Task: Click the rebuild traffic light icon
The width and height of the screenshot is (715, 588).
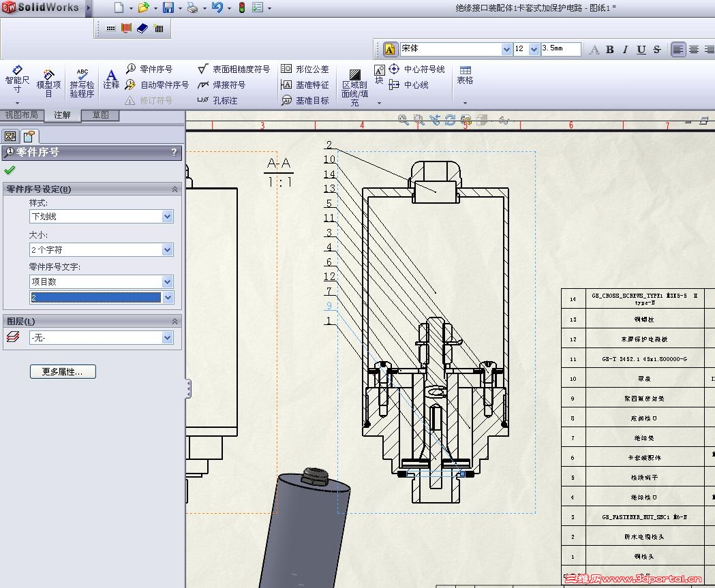Action: click(x=241, y=8)
